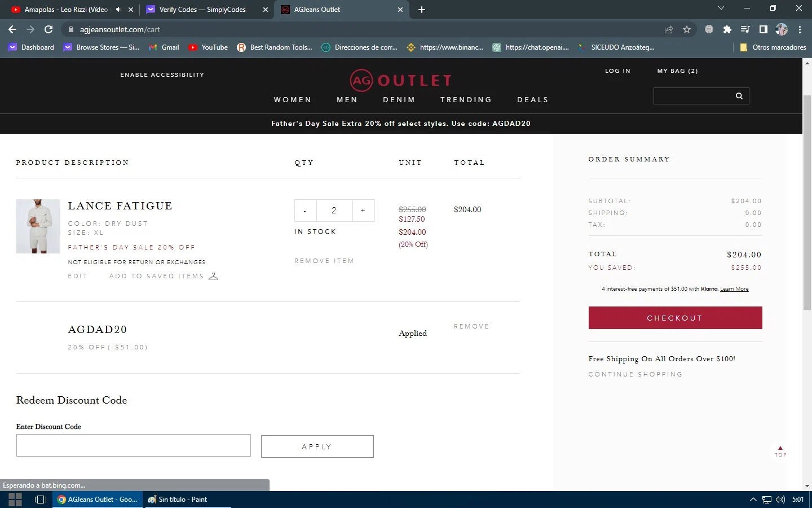This screenshot has width=812, height=508.
Task: Open Chrome three-dot menu
Action: (x=800, y=29)
